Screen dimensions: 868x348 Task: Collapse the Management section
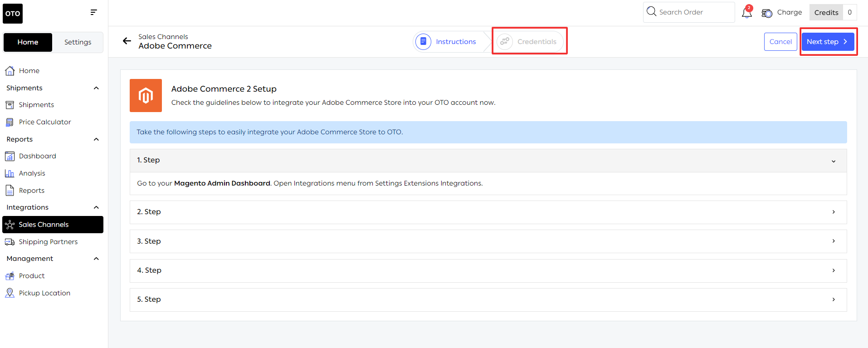(96, 259)
